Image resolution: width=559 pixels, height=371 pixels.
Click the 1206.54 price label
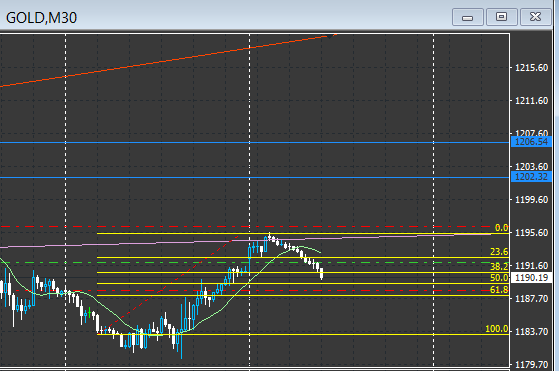point(531,142)
